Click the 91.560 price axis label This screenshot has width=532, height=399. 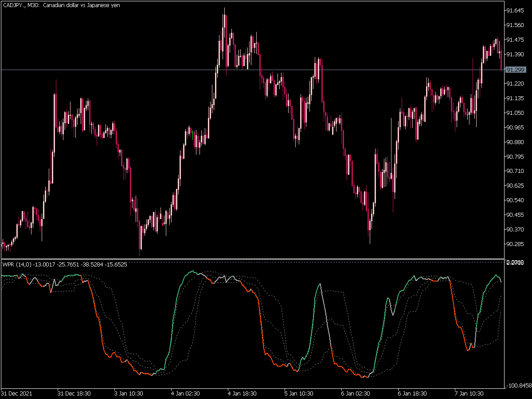point(515,25)
